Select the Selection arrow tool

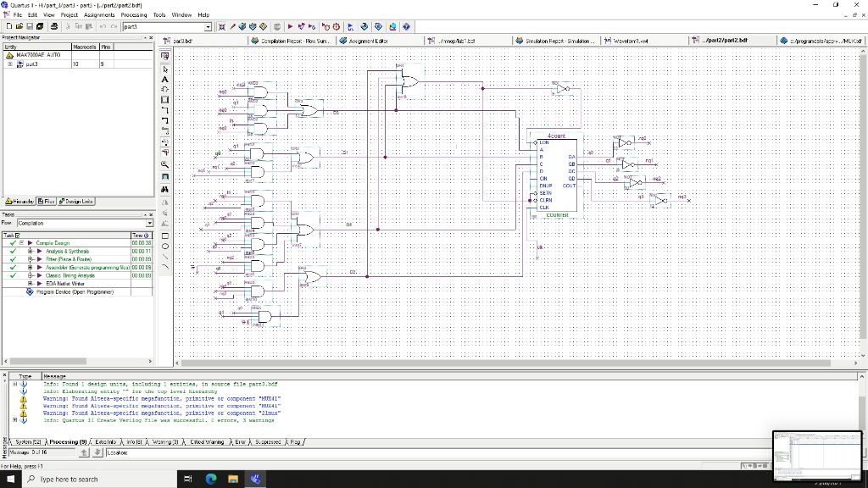click(x=165, y=69)
